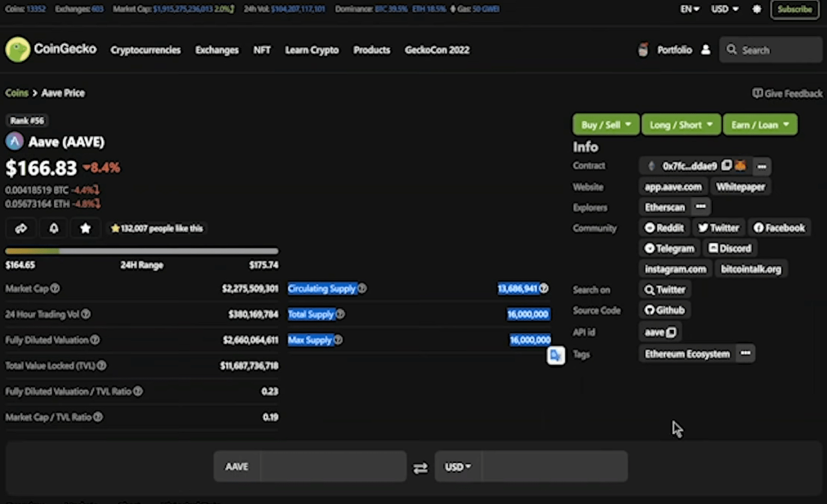Click Circulating Supply label info icon
The image size is (827, 504).
(x=362, y=288)
